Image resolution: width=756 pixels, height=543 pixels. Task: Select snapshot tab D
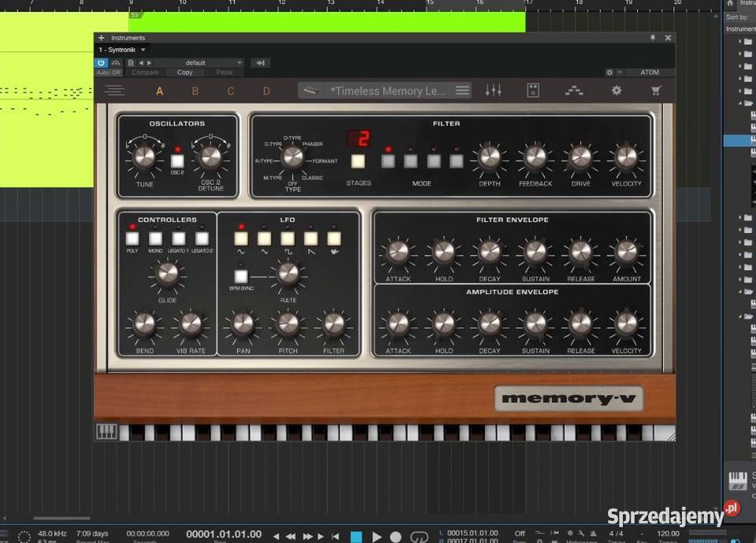pos(266,91)
